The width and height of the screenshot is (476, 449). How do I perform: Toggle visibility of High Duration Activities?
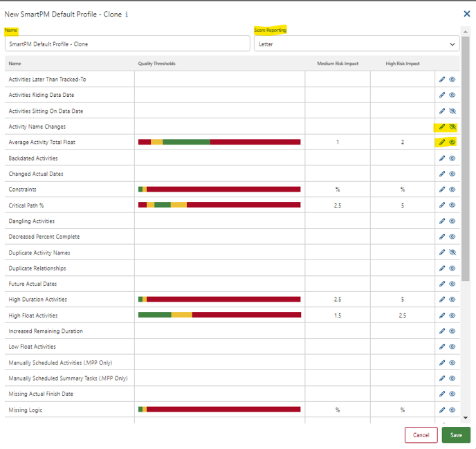coord(452,300)
